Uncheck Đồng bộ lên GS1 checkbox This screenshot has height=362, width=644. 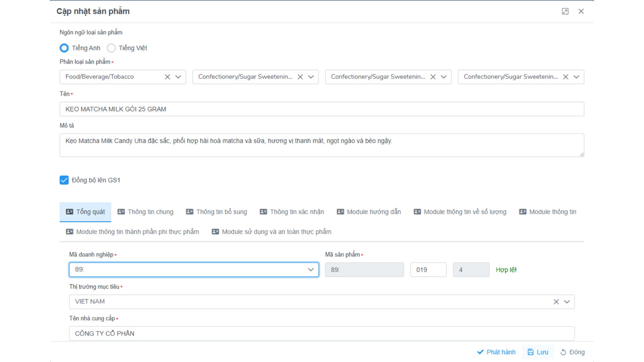(64, 180)
